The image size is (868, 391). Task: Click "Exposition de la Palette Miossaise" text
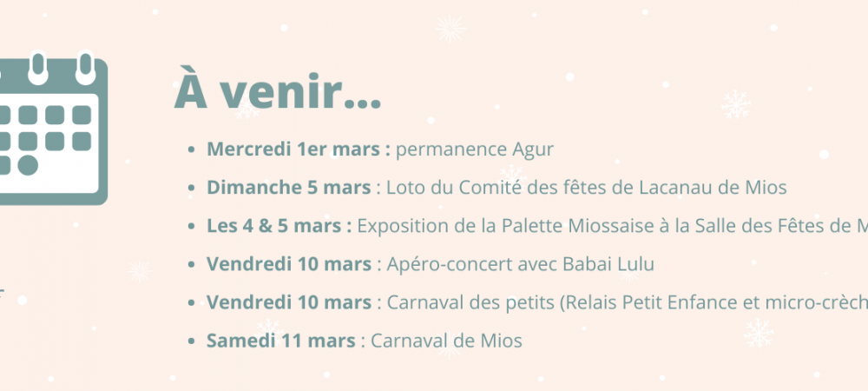pyautogui.click(x=504, y=226)
